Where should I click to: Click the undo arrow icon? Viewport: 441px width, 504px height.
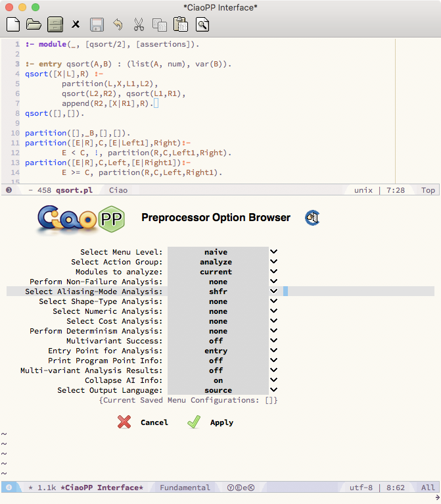point(118,25)
